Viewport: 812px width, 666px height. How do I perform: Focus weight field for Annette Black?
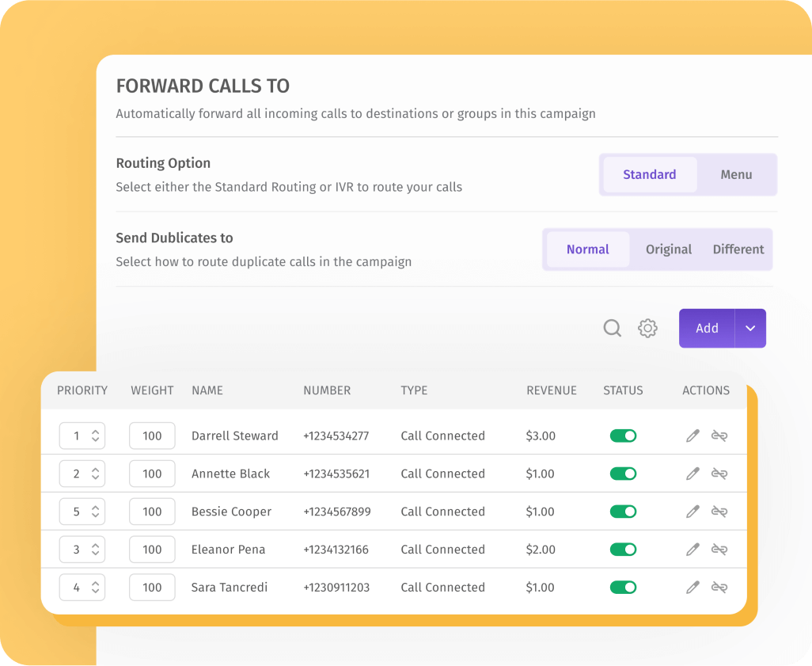pos(152,474)
